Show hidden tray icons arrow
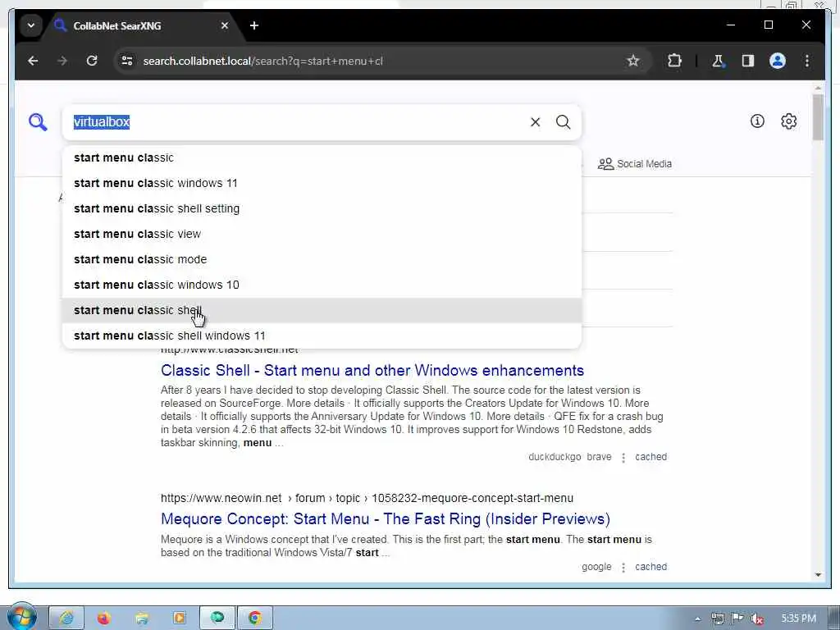This screenshot has width=840, height=630. coord(697,619)
